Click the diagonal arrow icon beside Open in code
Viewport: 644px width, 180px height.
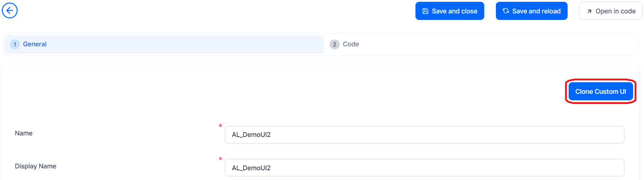click(589, 12)
